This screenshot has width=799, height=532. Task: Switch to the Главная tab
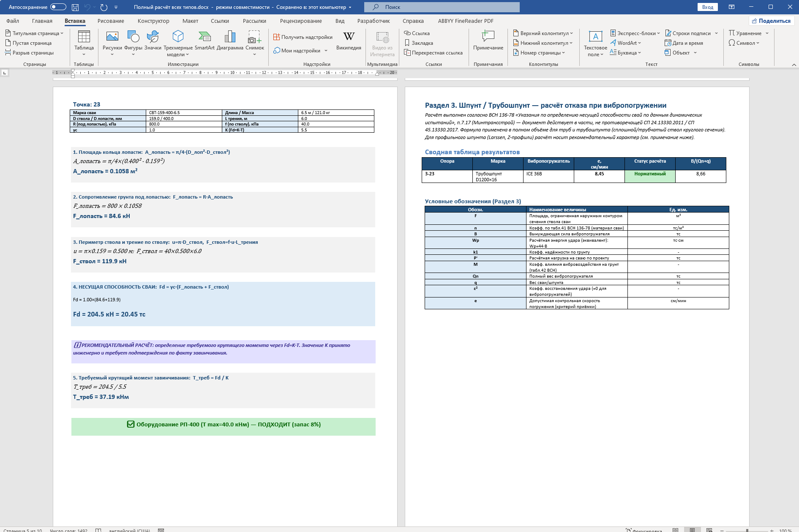(42, 21)
